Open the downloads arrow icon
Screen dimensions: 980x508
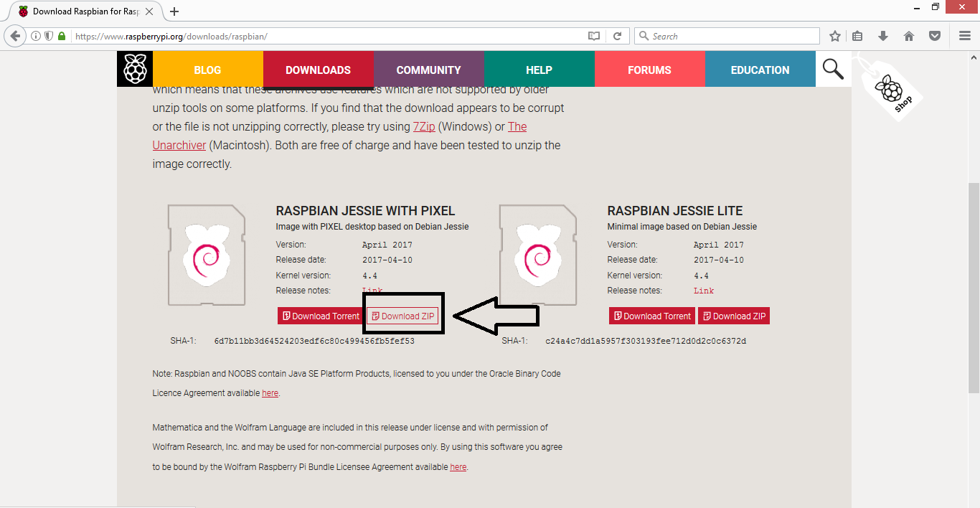pos(883,36)
